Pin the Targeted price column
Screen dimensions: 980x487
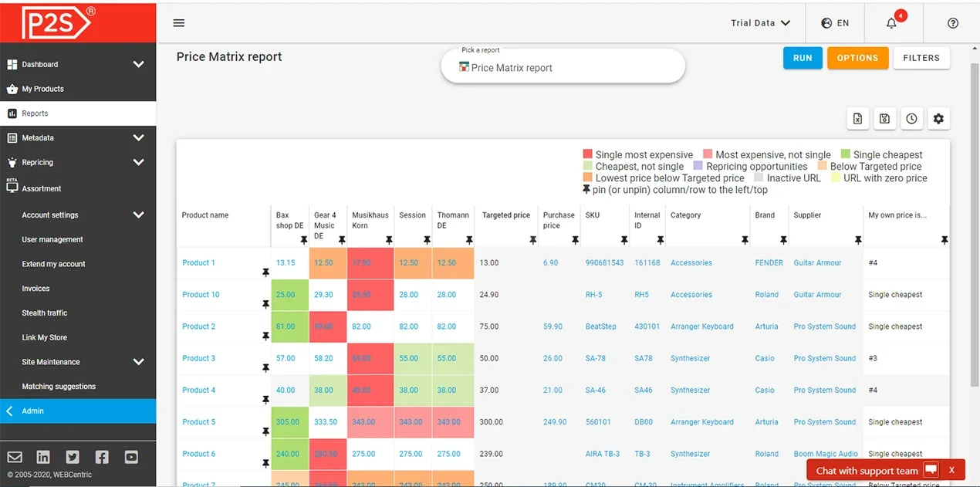coord(532,241)
